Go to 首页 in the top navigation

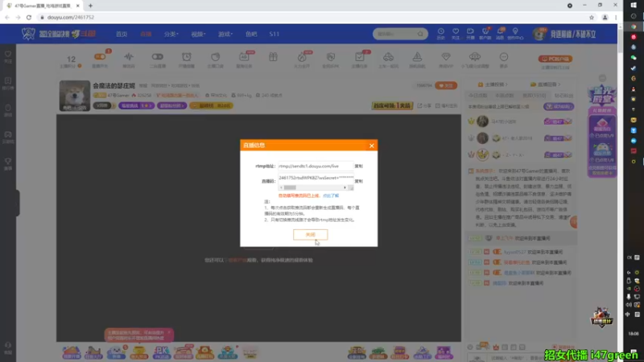[122, 34]
